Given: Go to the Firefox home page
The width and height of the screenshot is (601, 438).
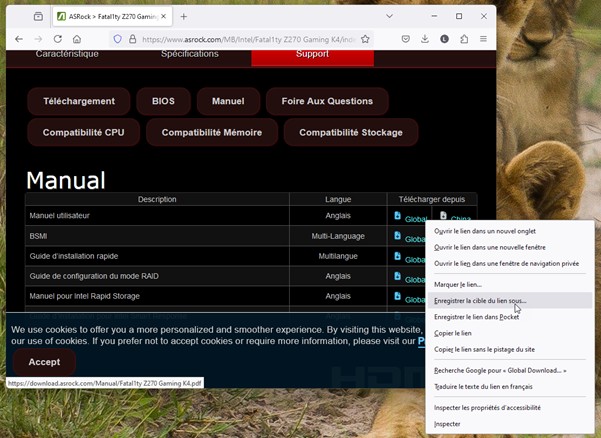Looking at the screenshot, I should (x=77, y=39).
